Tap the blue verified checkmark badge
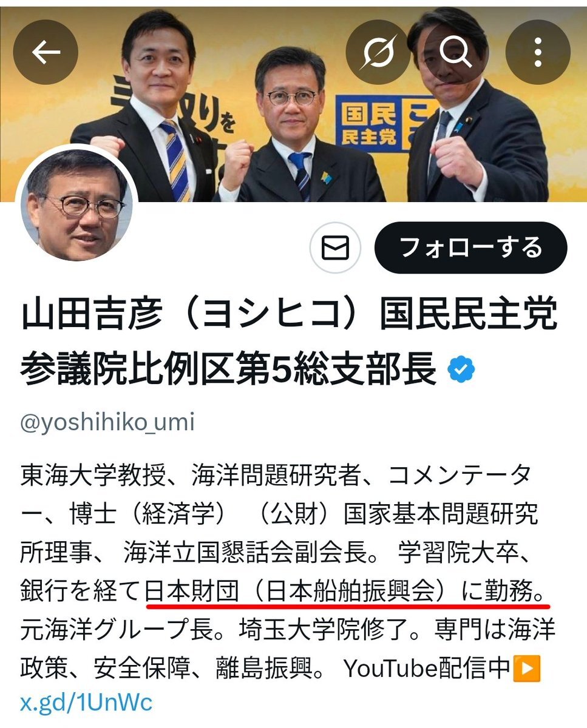587x728 pixels. pos(461,369)
